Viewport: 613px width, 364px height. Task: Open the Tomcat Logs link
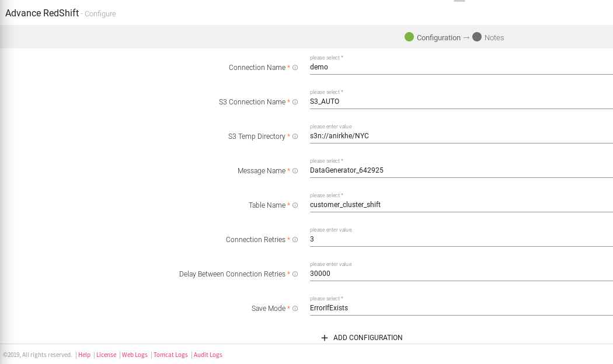170,355
